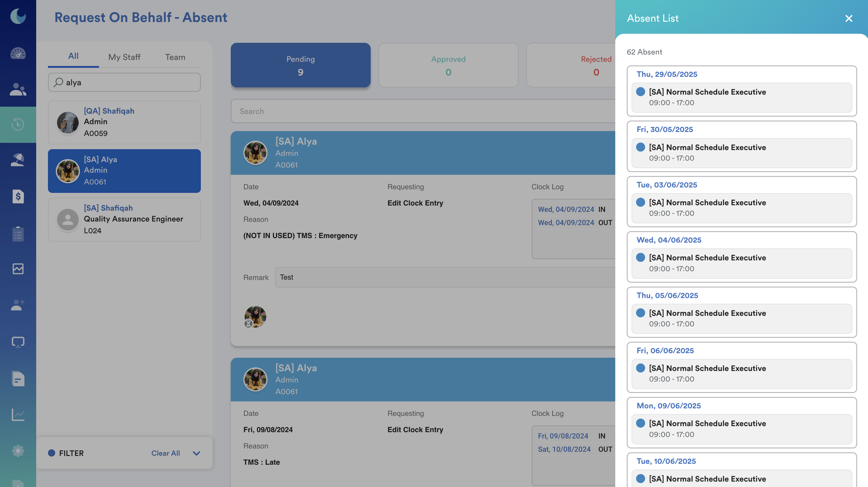Select [QA] Shafiqah in staff list
The height and width of the screenshot is (487, 868).
point(124,122)
